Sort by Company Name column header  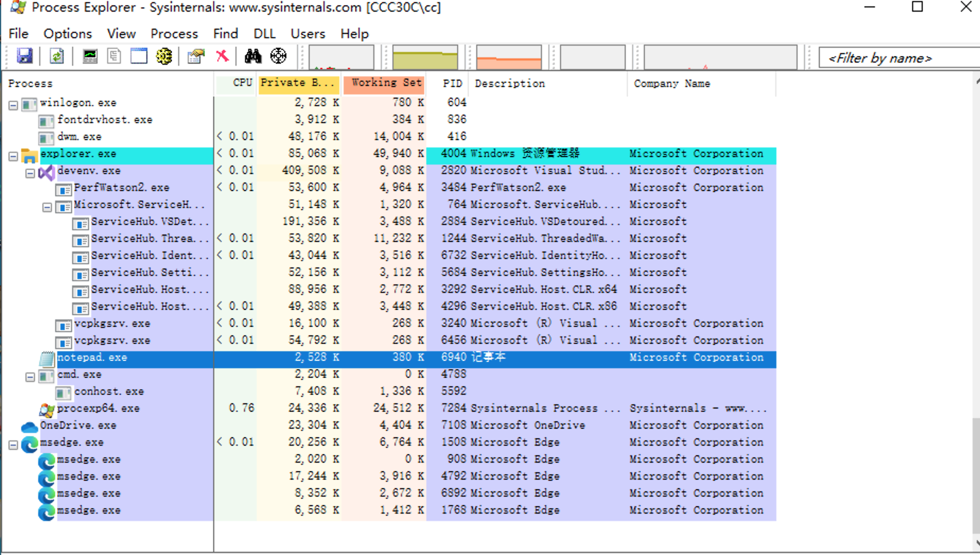[702, 83]
